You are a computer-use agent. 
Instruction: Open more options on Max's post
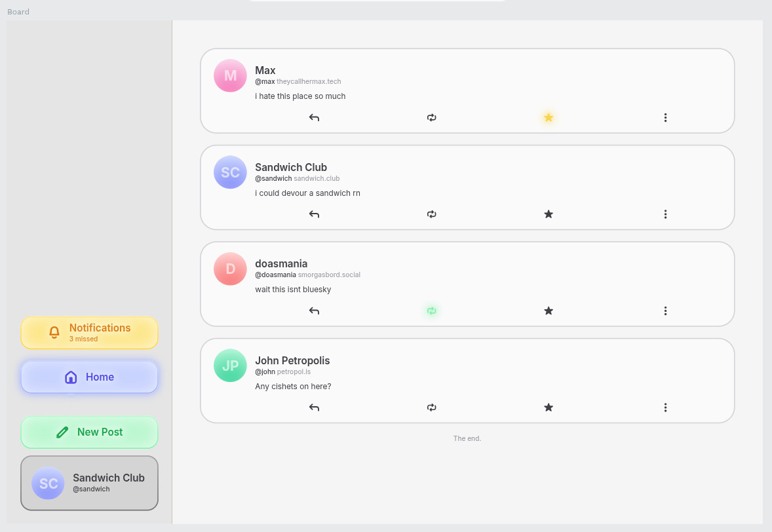(665, 118)
